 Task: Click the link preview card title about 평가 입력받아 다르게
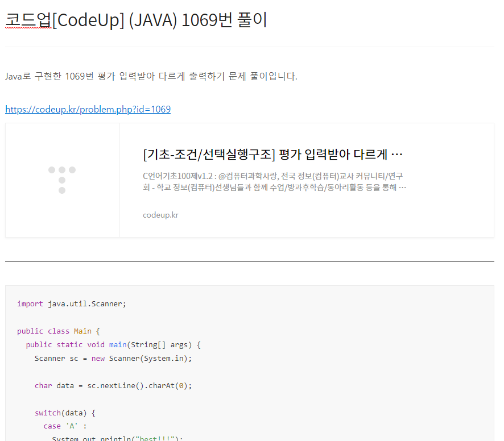(x=272, y=155)
